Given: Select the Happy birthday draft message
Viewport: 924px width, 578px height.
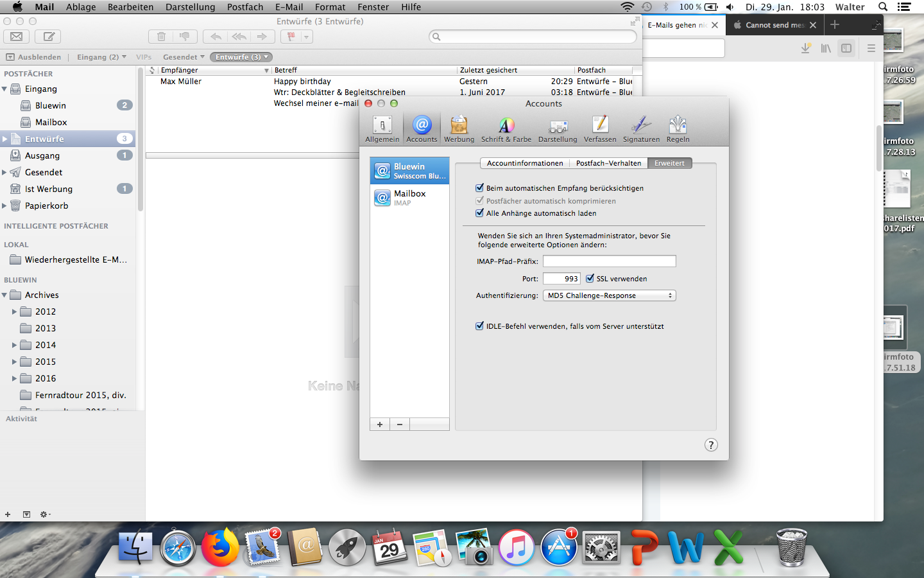Looking at the screenshot, I should click(389, 82).
